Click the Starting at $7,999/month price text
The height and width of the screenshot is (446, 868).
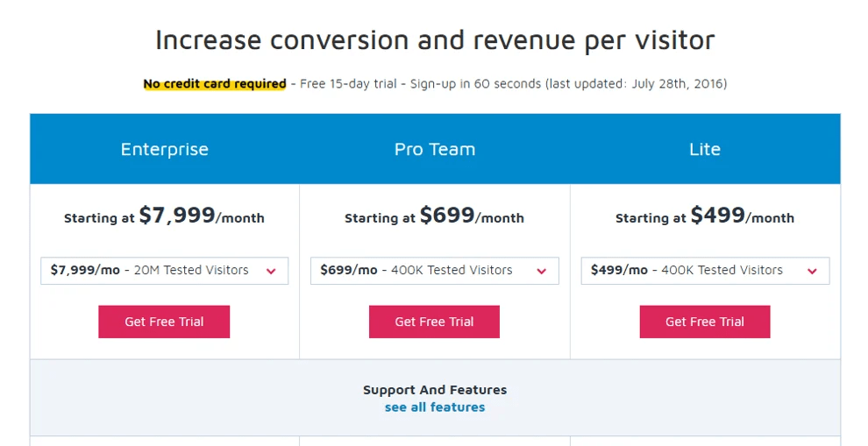click(x=165, y=216)
